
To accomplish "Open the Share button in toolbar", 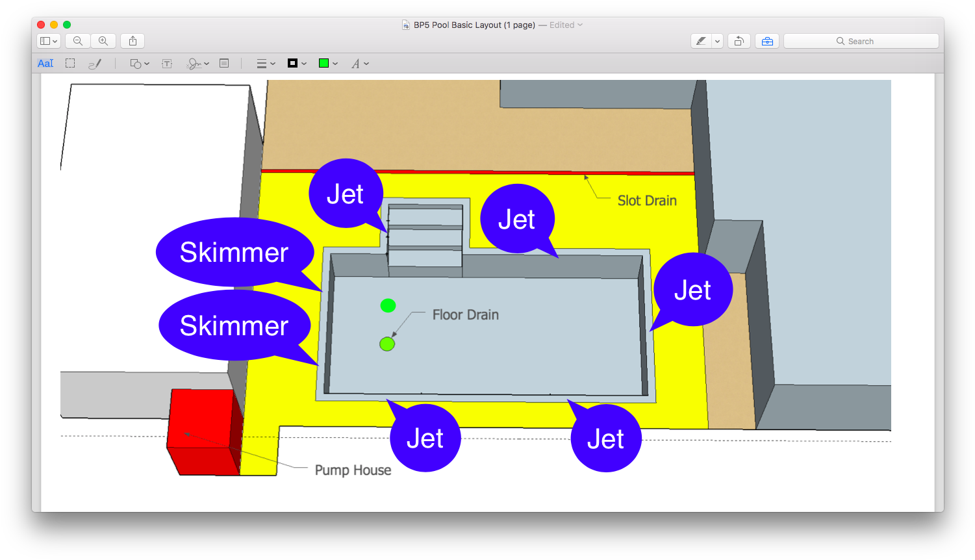I will coord(133,41).
